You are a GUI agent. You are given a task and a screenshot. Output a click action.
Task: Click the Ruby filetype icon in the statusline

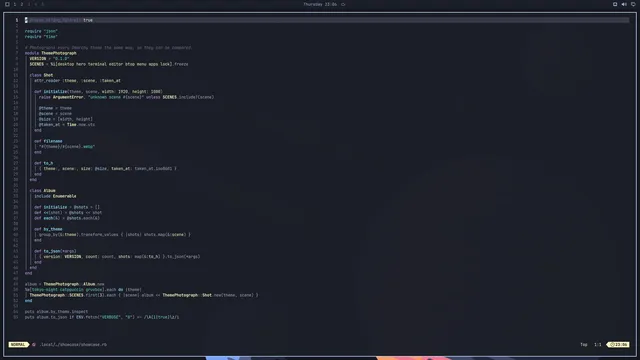[34, 344]
